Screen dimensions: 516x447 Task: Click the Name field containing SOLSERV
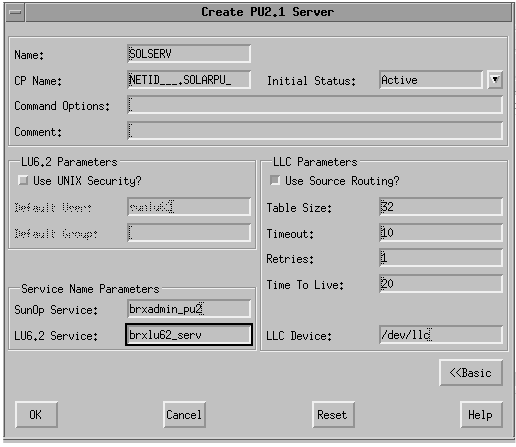tap(189, 54)
